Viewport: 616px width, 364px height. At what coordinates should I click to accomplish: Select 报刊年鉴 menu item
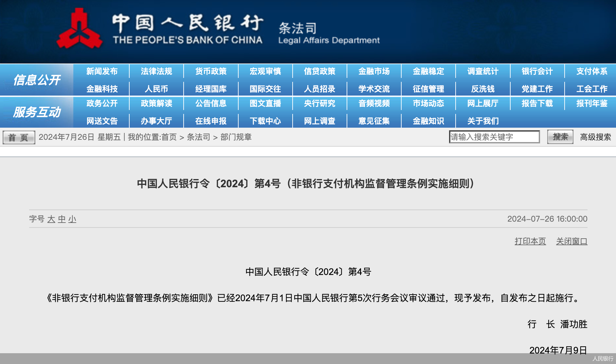click(592, 103)
